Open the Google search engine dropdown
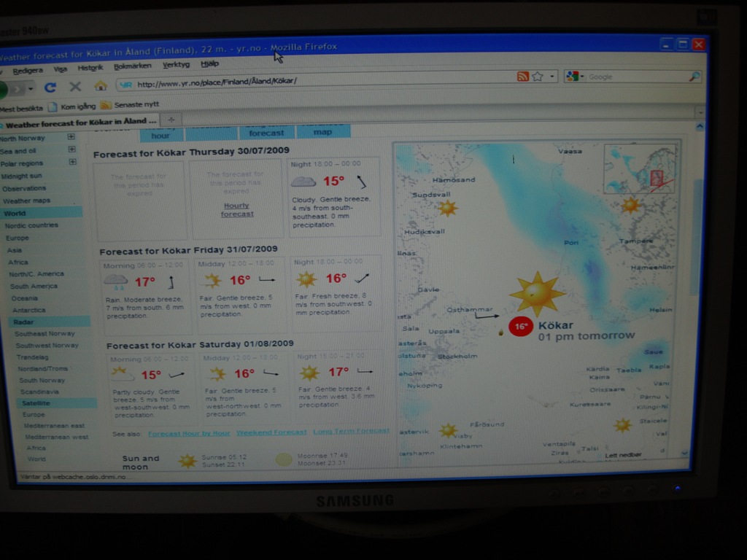Screen dimensions: 747x560 574,77
